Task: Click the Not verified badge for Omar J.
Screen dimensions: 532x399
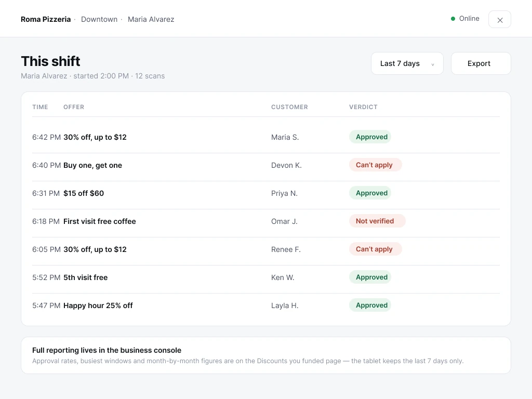Action: 377,221
